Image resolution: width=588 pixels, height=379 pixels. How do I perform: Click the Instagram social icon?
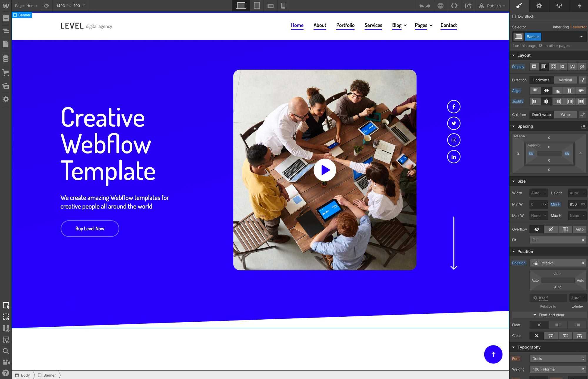454,140
